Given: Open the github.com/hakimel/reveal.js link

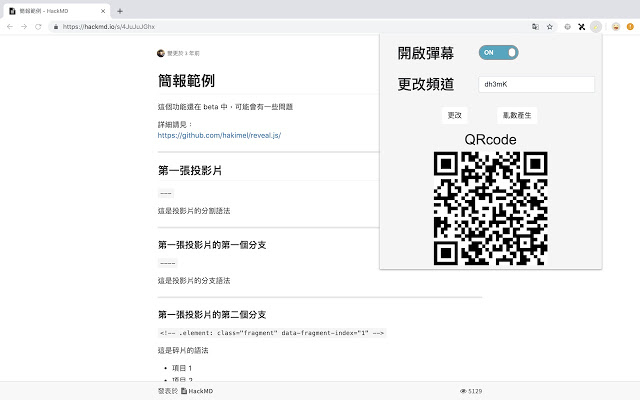Looking at the screenshot, I should pos(219,135).
